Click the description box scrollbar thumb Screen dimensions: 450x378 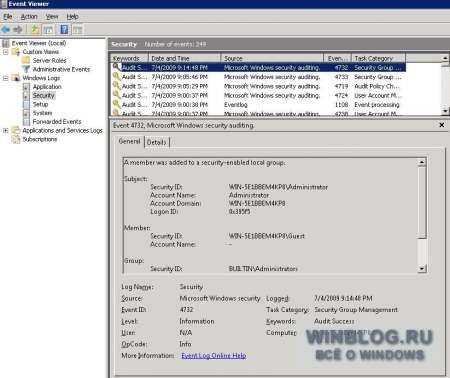click(x=422, y=202)
